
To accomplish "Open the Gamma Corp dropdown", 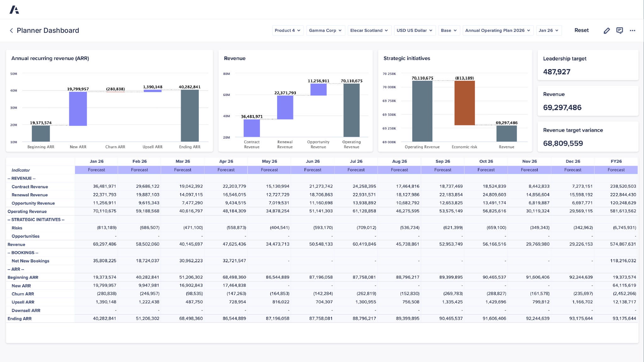I will click(x=325, y=30).
